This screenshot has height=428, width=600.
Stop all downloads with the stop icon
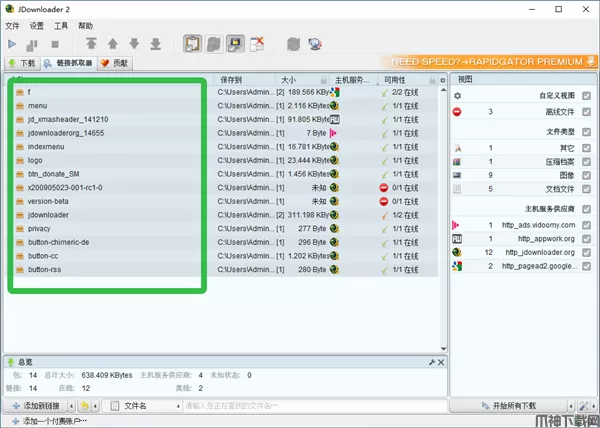tap(55, 45)
